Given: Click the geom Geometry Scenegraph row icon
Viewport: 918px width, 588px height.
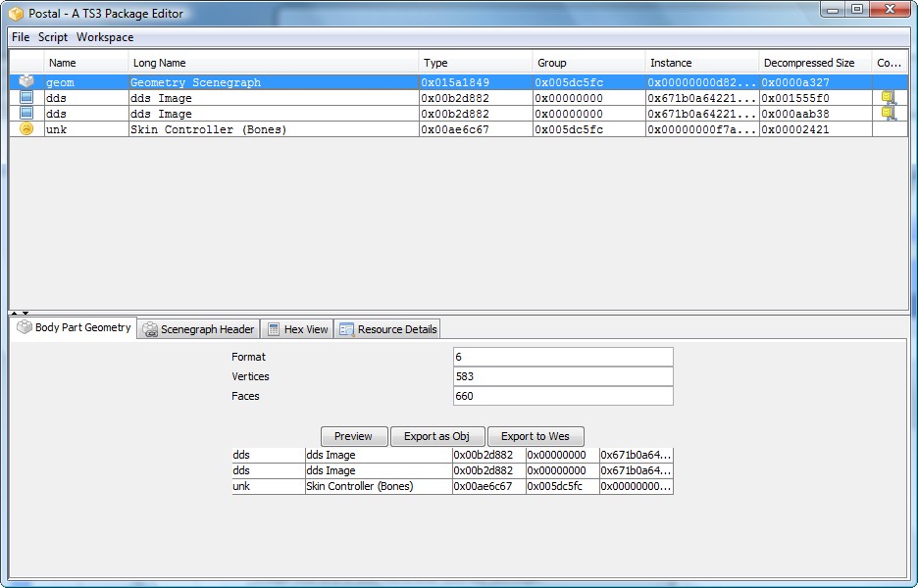Looking at the screenshot, I should tap(26, 82).
